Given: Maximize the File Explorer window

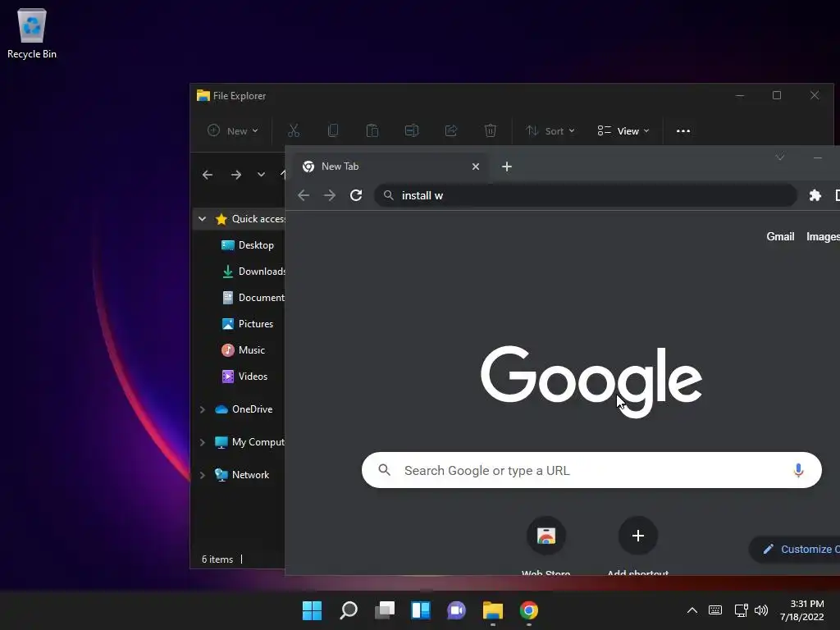Looking at the screenshot, I should point(777,95).
